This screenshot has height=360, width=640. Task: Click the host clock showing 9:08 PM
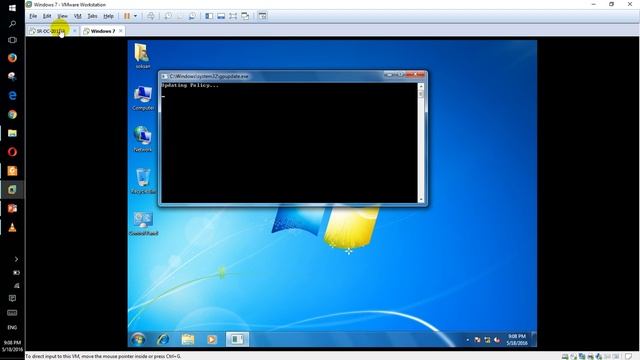pos(12,346)
